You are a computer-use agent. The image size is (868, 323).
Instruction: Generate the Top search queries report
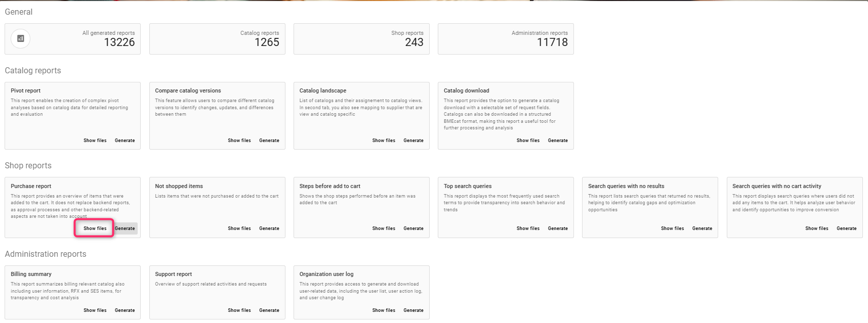coord(558,228)
